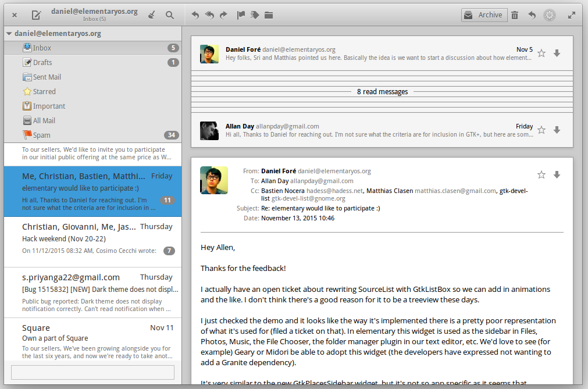Open the mark conversation flag menu

pyautogui.click(x=241, y=15)
